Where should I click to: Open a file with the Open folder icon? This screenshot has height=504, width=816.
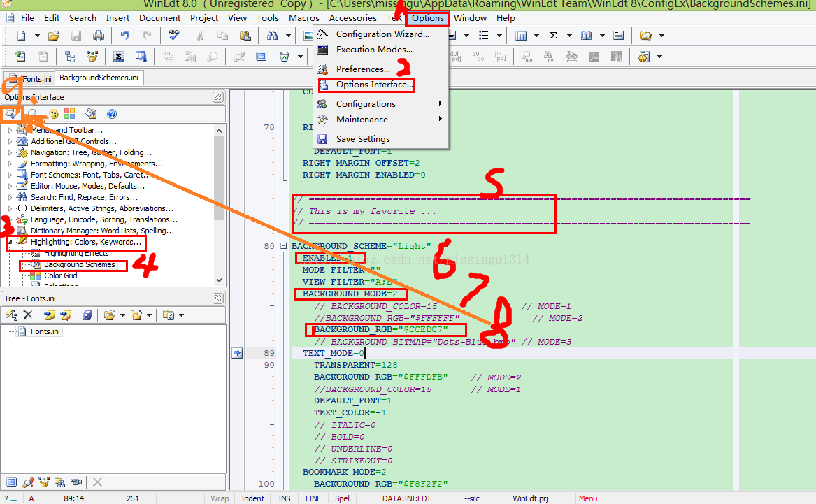(x=54, y=36)
